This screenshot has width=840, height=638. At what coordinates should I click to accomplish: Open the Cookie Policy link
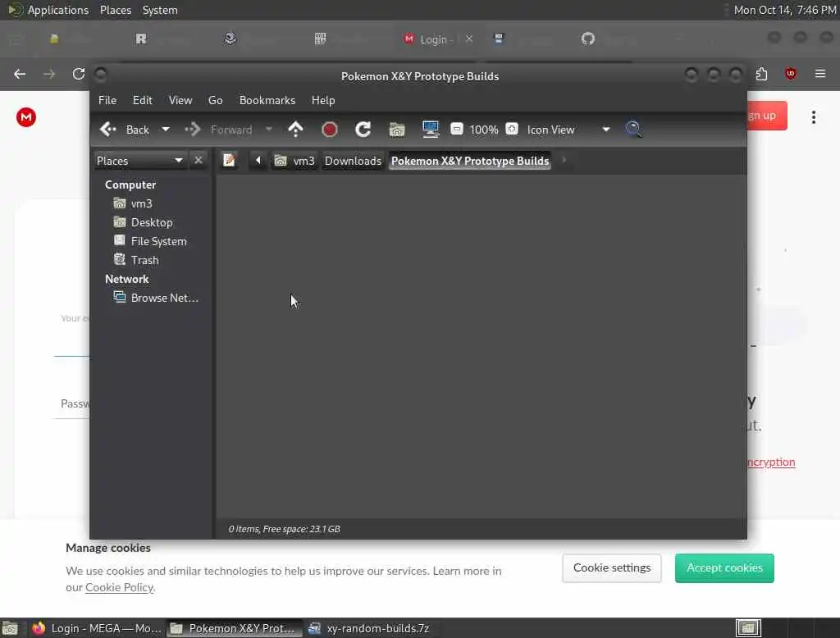pos(120,588)
